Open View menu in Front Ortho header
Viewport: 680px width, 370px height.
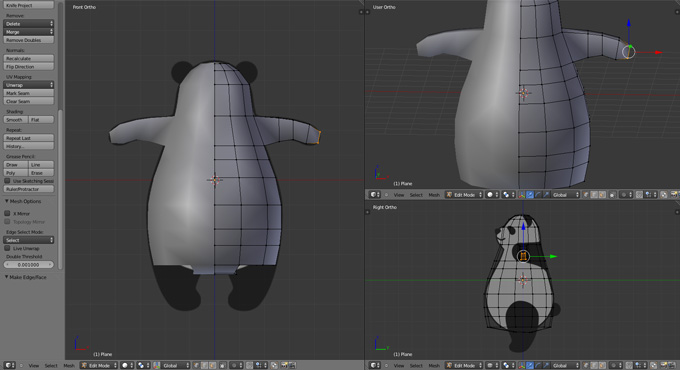(x=33, y=365)
